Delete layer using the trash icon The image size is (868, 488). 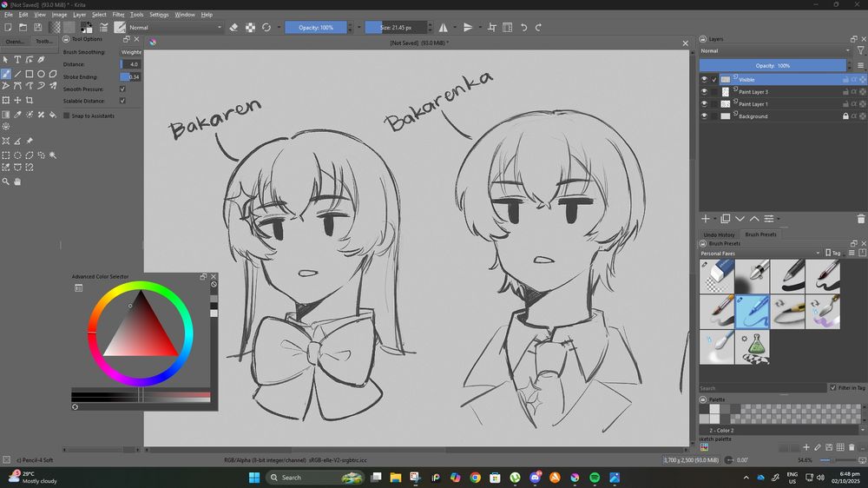pyautogui.click(x=860, y=219)
